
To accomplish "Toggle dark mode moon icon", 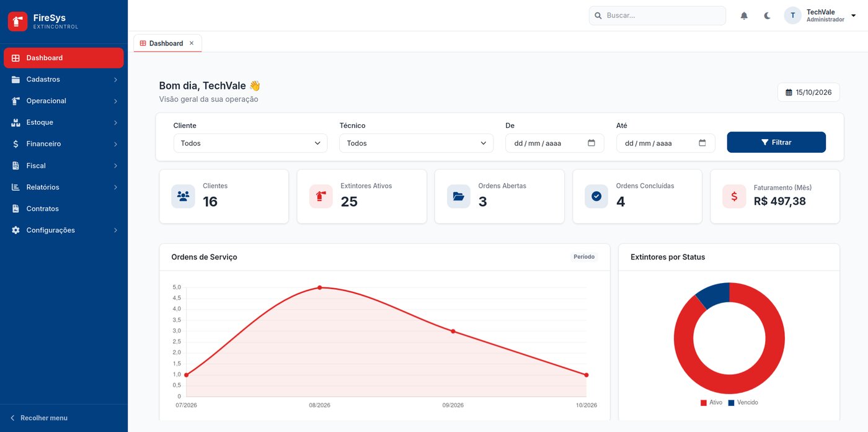I will point(767,16).
